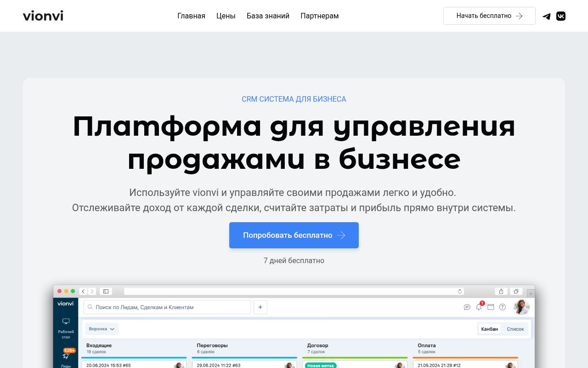Click the browser share icon
The image size is (588, 368).
501,291
